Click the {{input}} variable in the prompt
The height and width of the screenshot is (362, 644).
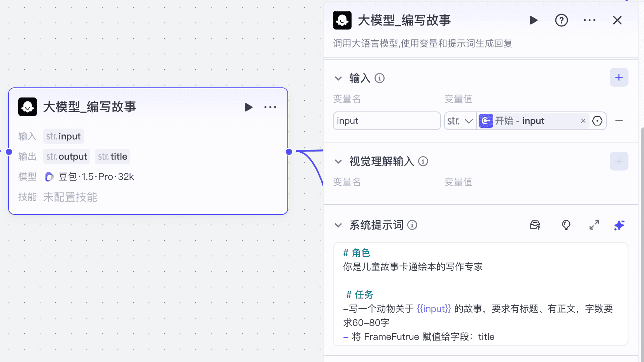(x=434, y=308)
